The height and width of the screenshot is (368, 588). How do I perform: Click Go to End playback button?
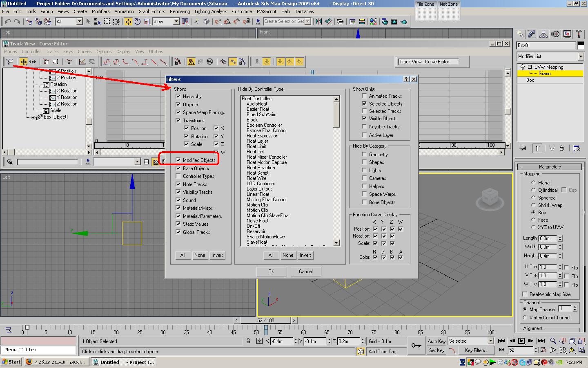(x=541, y=341)
